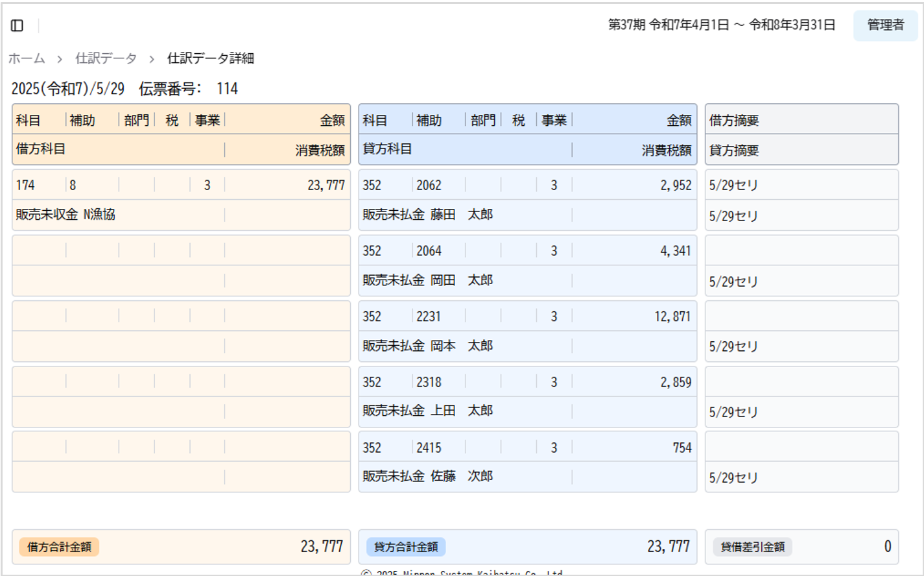Click the fiscal period 第37期 date text
The width and height of the screenshot is (924, 576).
tap(721, 25)
